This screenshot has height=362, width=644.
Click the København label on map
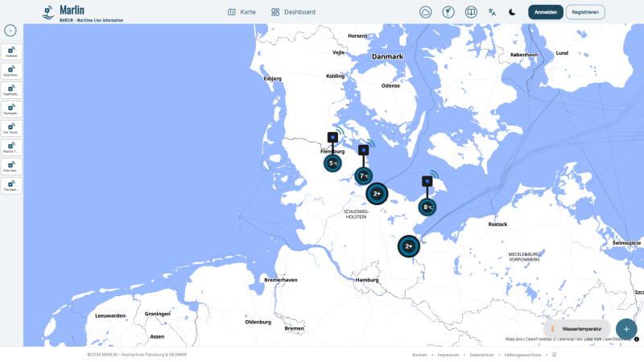[524, 55]
